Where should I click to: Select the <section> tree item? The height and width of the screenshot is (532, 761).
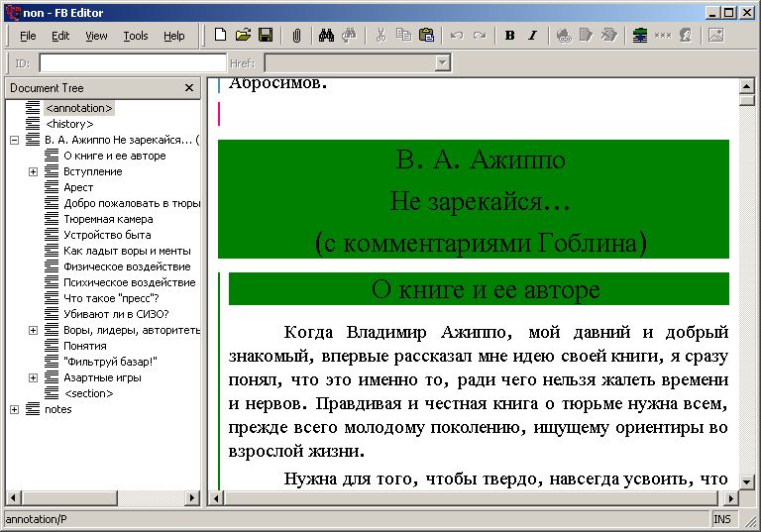point(89,393)
